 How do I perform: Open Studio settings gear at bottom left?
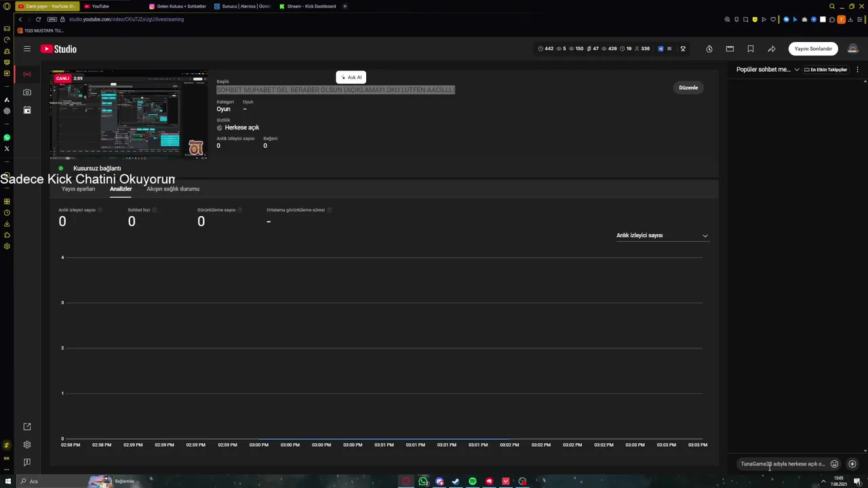(27, 445)
